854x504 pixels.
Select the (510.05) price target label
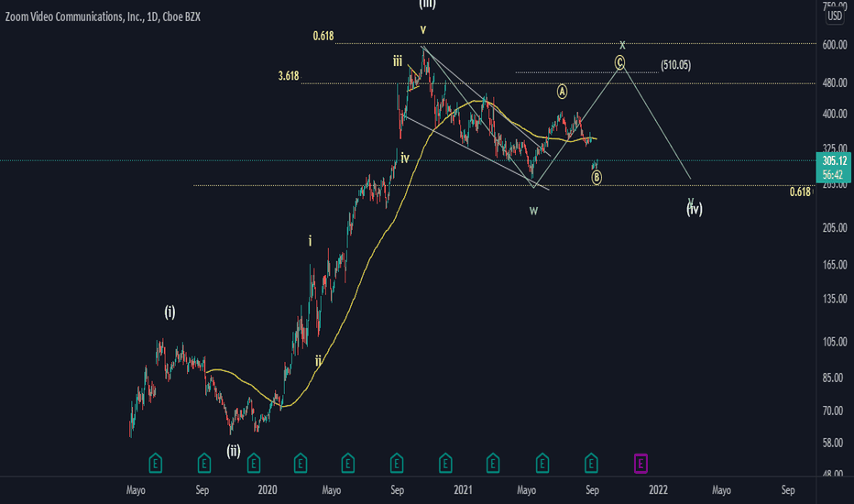676,65
